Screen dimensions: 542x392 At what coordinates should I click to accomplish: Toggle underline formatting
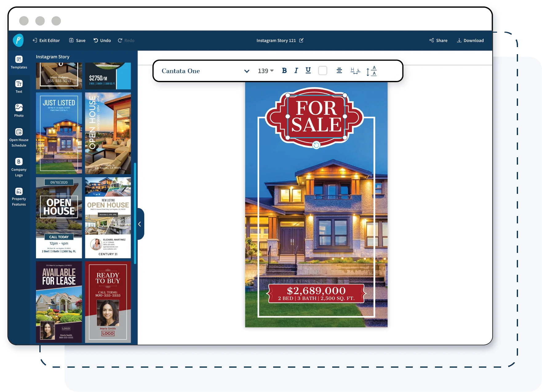pos(308,71)
